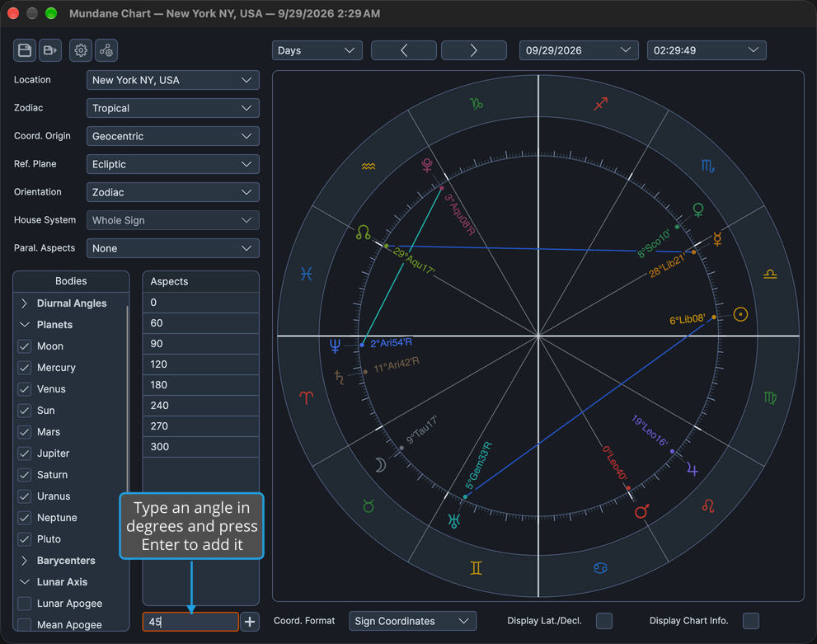Open the Coord. Format Sign Coordinates dropdown
Viewport: 817px width, 644px height.
coord(413,621)
